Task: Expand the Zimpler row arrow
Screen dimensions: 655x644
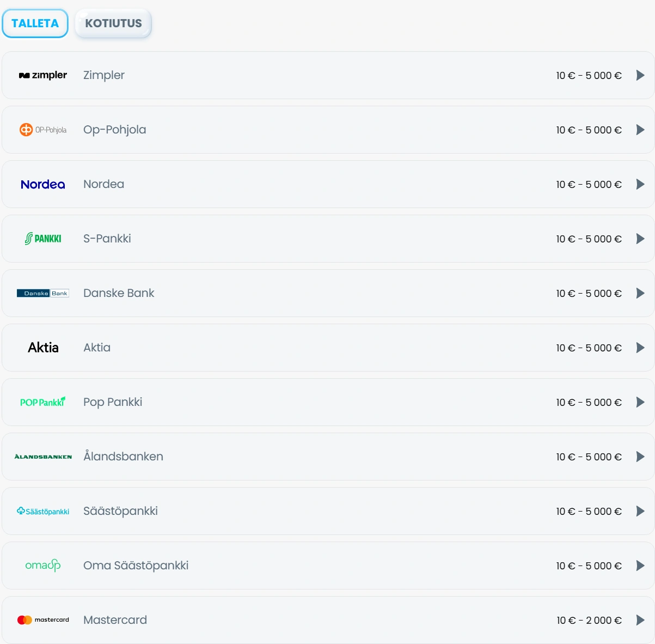Action: (x=640, y=75)
